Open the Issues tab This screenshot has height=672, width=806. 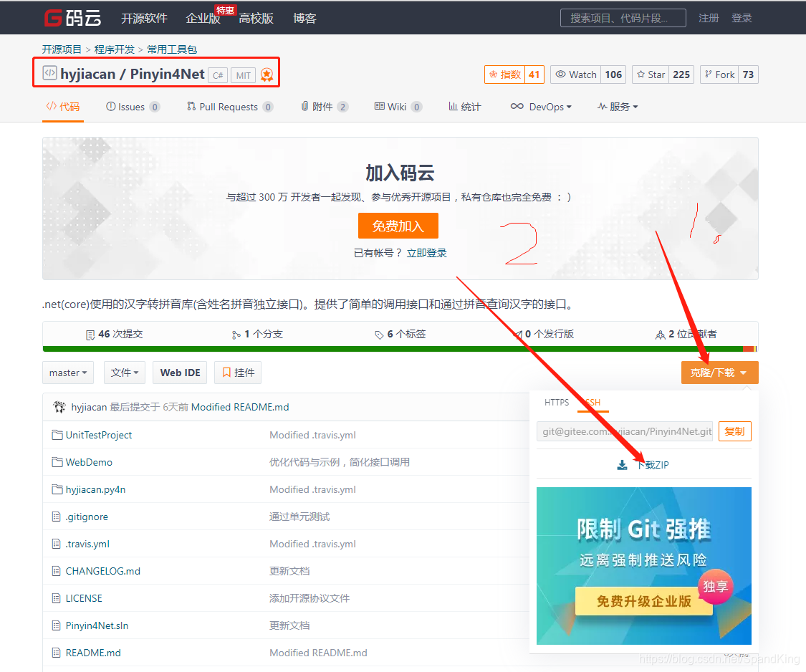(x=133, y=107)
